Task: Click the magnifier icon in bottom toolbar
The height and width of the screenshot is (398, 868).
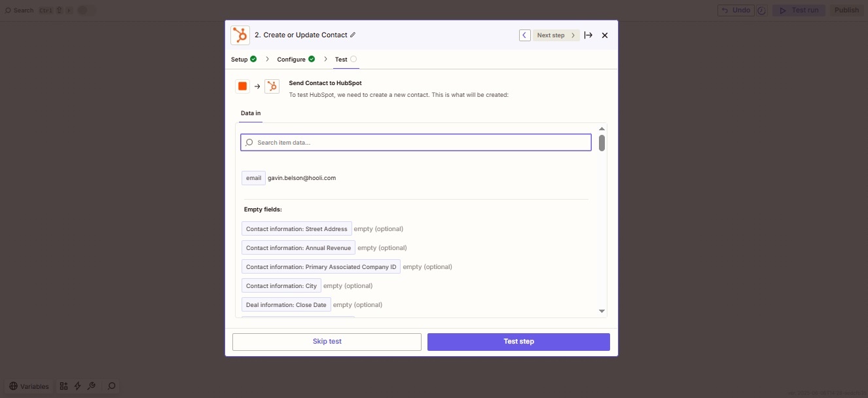Action: pos(112,386)
